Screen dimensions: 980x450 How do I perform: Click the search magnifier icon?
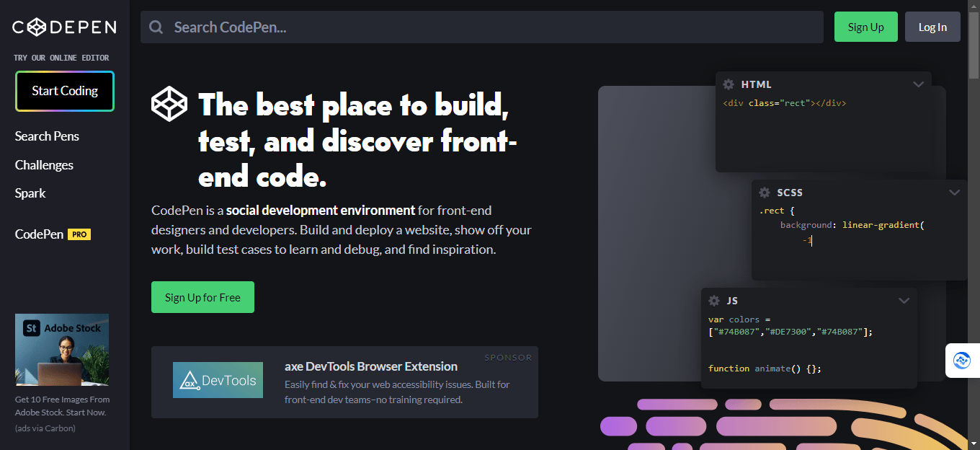pos(156,27)
